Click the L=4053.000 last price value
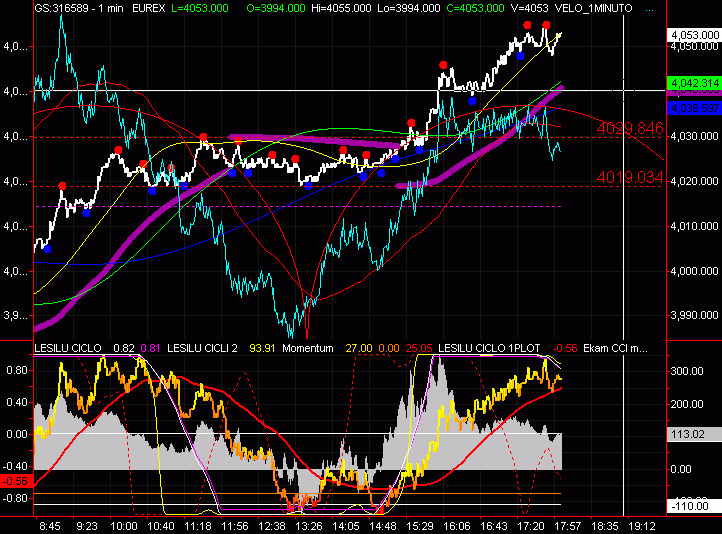The image size is (722, 534). click(200, 8)
